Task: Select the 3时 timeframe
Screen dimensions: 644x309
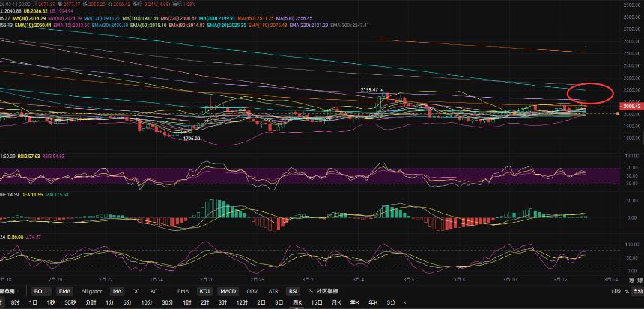Action: (x=222, y=302)
